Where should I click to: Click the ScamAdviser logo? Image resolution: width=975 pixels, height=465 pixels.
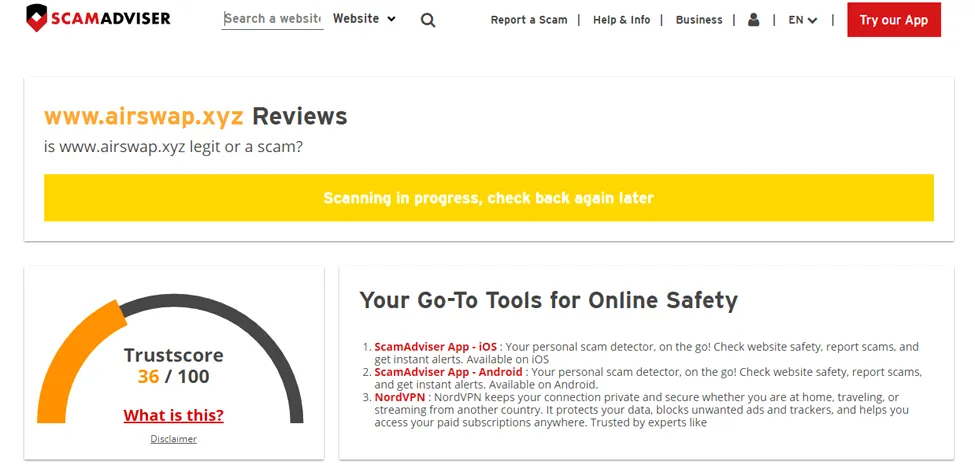click(98, 18)
